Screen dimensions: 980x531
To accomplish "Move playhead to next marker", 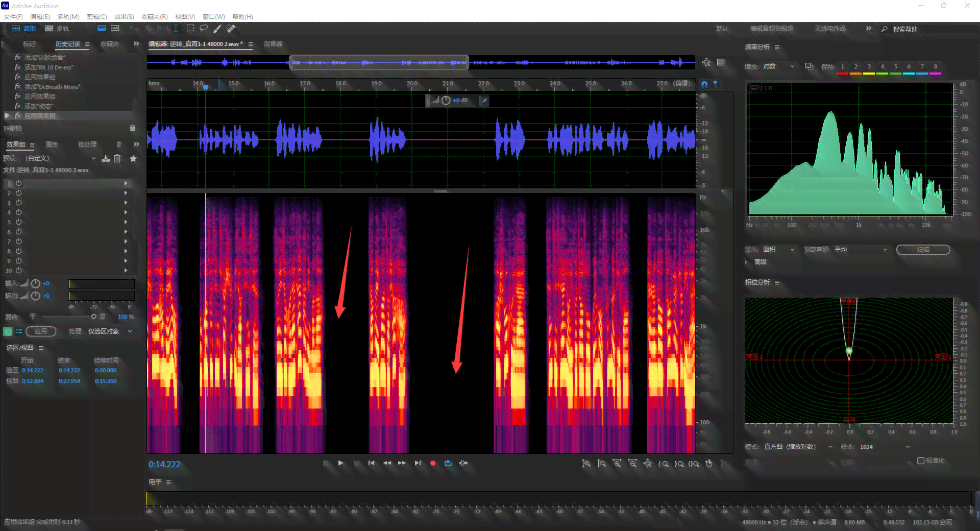I will tap(418, 463).
